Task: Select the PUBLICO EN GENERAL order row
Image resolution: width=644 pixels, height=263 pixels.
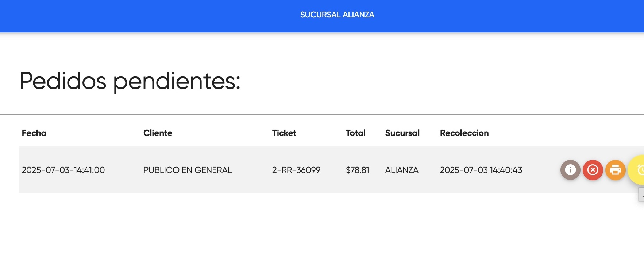Action: pos(188,170)
